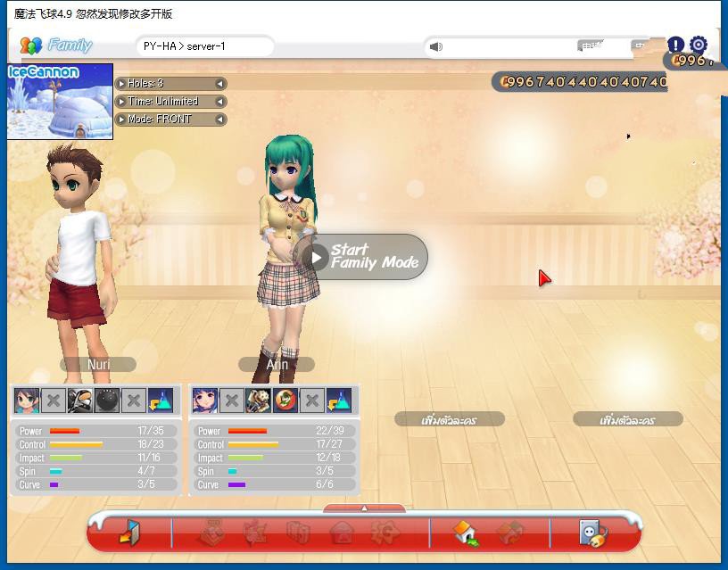
Task: Open Arin's potion flask change icon
Action: [x=339, y=401]
